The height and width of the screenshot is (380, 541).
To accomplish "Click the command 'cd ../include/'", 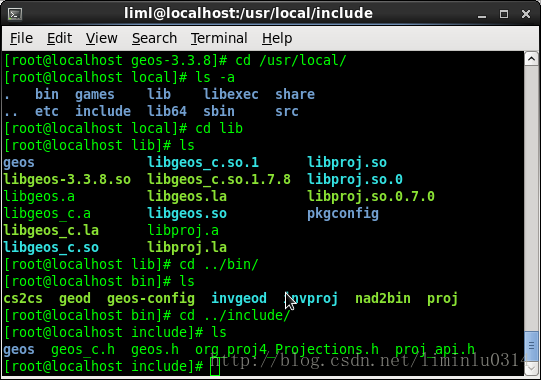I will (235, 315).
